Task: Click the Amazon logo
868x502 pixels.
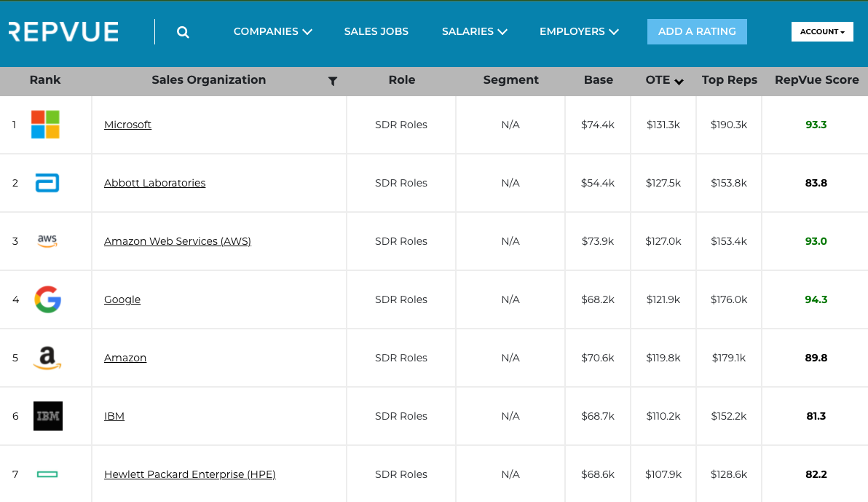Action: (47, 358)
